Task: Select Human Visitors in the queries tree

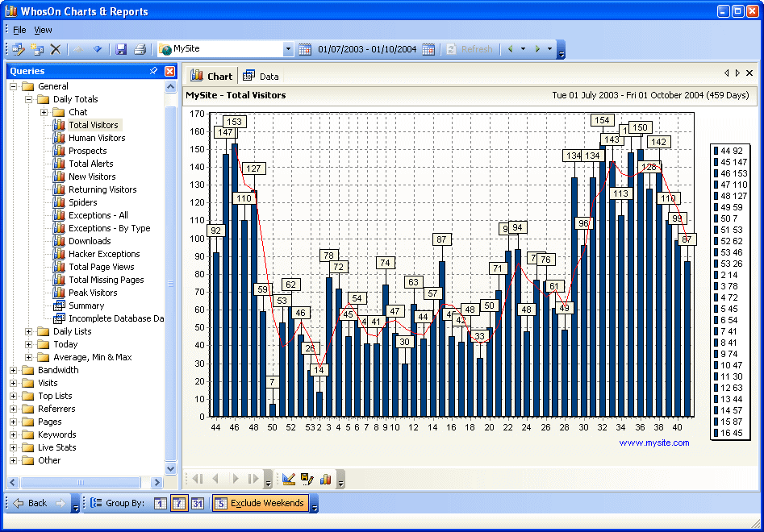Action: click(x=97, y=138)
